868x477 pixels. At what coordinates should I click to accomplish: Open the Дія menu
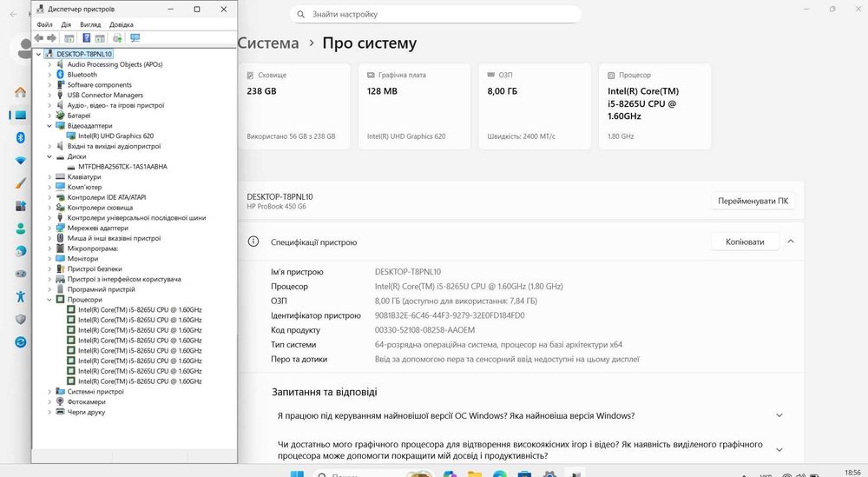pyautogui.click(x=66, y=24)
